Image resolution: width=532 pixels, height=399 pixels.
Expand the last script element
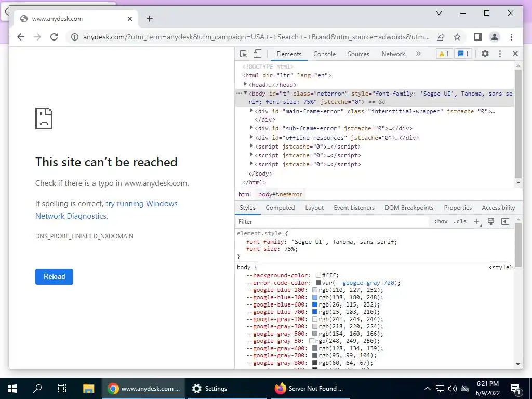point(251,163)
